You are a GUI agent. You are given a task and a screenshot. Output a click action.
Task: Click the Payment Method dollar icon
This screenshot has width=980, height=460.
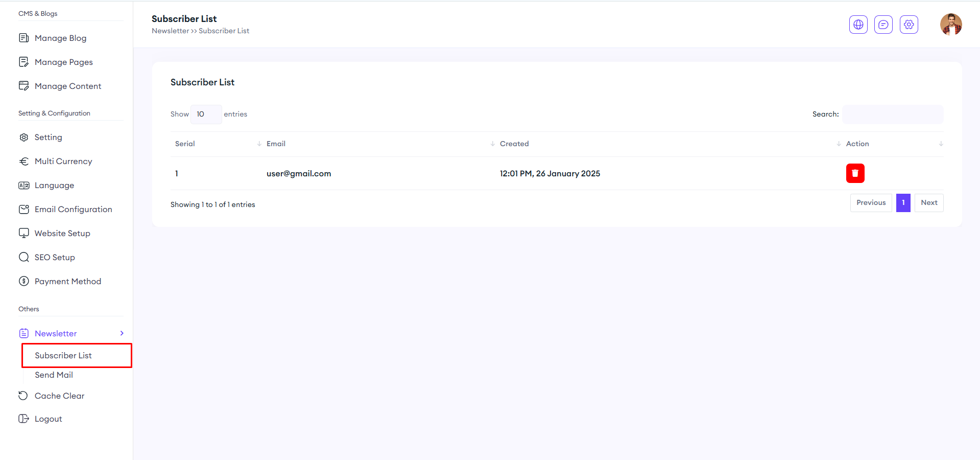[x=23, y=281]
